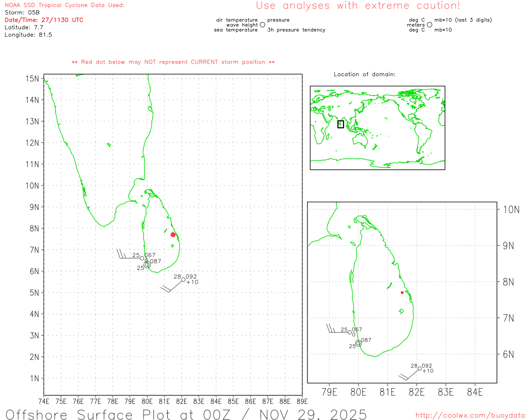Click the 74E longitude label on main map
The image size is (525, 420).
(x=43, y=401)
